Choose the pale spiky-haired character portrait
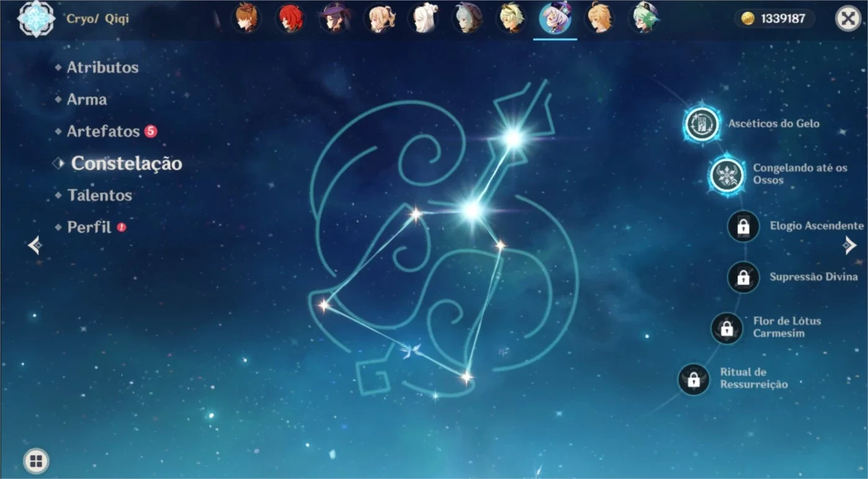 coord(511,19)
